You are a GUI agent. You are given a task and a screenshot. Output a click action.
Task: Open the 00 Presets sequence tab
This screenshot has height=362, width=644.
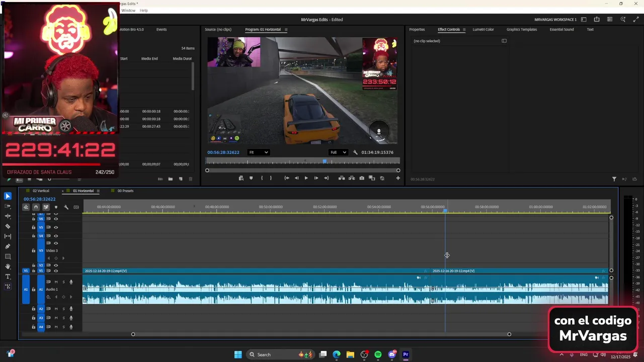pos(125,191)
